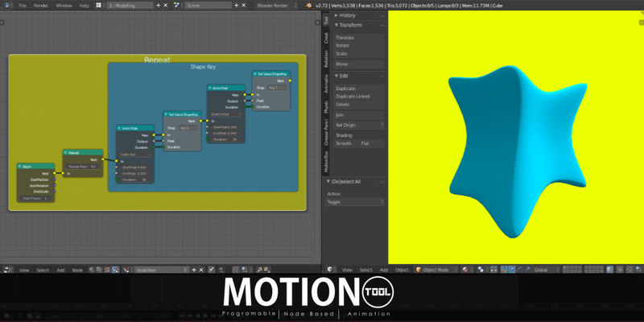Delete the 1-Modelling screen layout
The image size is (644, 322).
[x=166, y=6]
